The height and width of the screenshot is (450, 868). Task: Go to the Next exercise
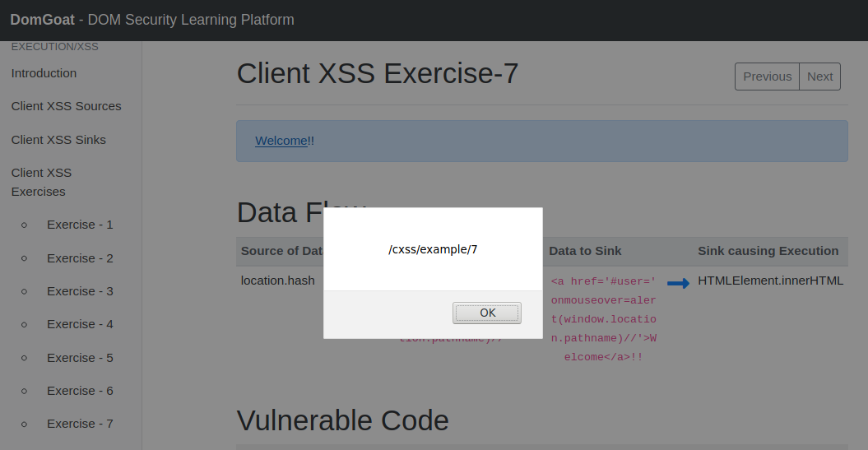click(x=819, y=77)
